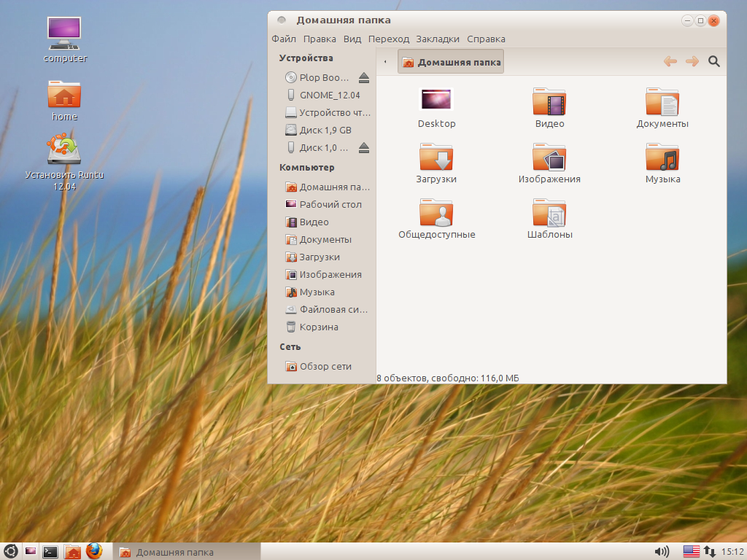Select Диск 1,0 entry in the sidebar

coord(317,147)
